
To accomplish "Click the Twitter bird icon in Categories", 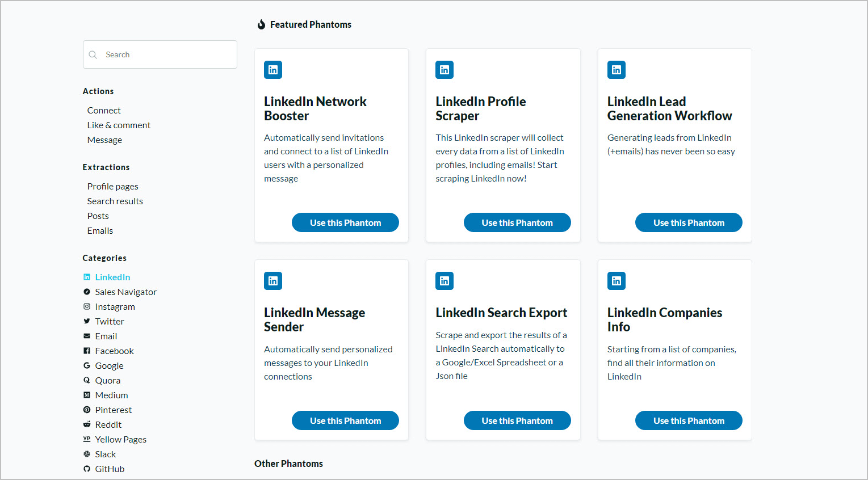I will (87, 321).
